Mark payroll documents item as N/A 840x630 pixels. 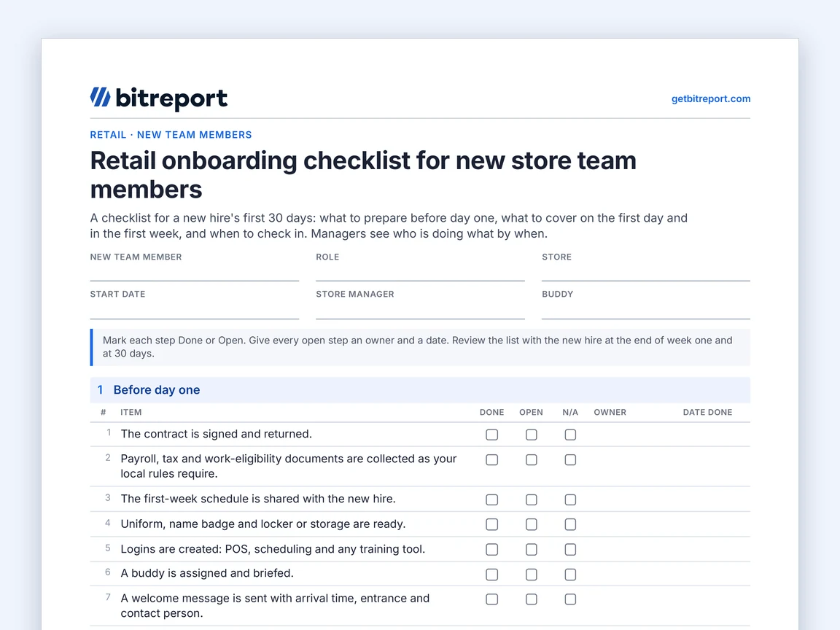[570, 459]
